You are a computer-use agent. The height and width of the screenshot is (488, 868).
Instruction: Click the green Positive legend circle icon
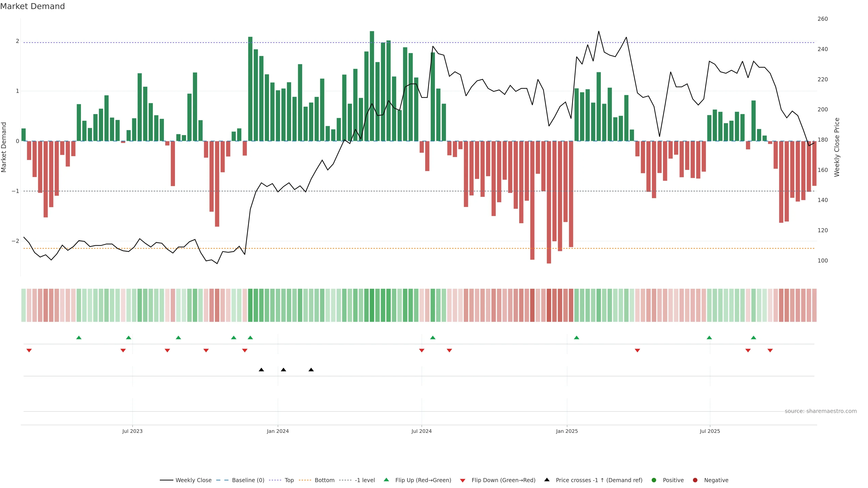point(654,480)
